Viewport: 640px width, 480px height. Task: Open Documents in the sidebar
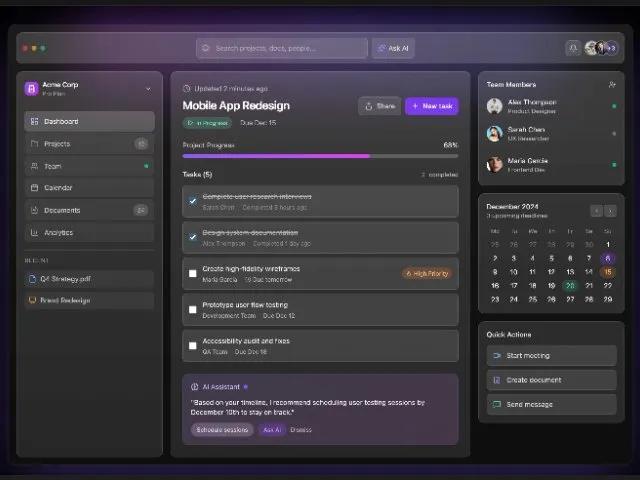(89, 210)
